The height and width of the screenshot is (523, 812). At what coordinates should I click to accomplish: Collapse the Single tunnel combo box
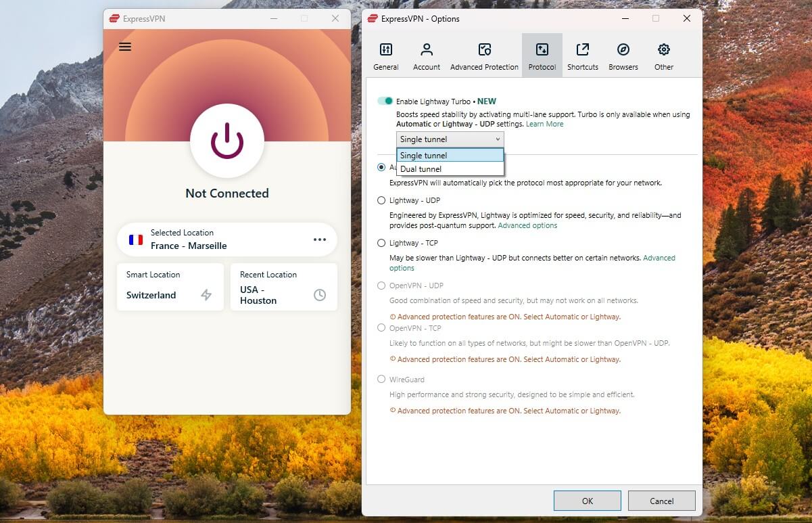point(450,139)
